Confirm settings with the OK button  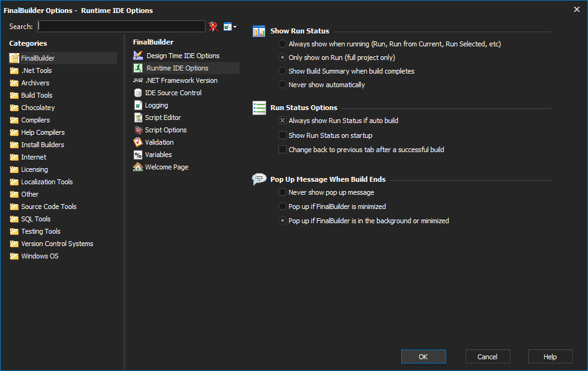tap(423, 356)
